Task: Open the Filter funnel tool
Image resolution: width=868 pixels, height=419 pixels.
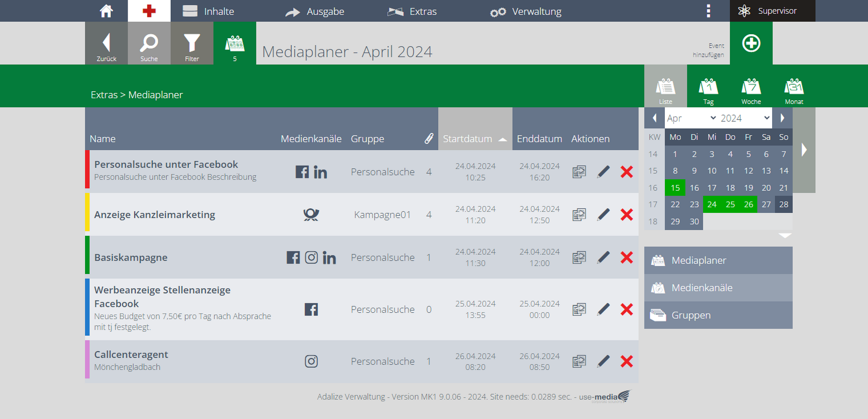Action: click(192, 43)
